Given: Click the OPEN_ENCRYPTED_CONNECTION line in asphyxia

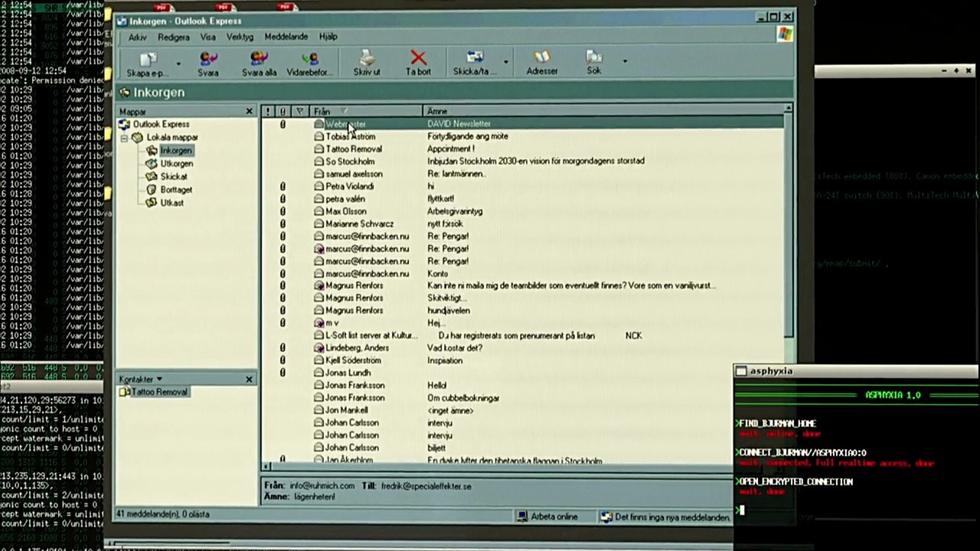Looking at the screenshot, I should [x=795, y=482].
